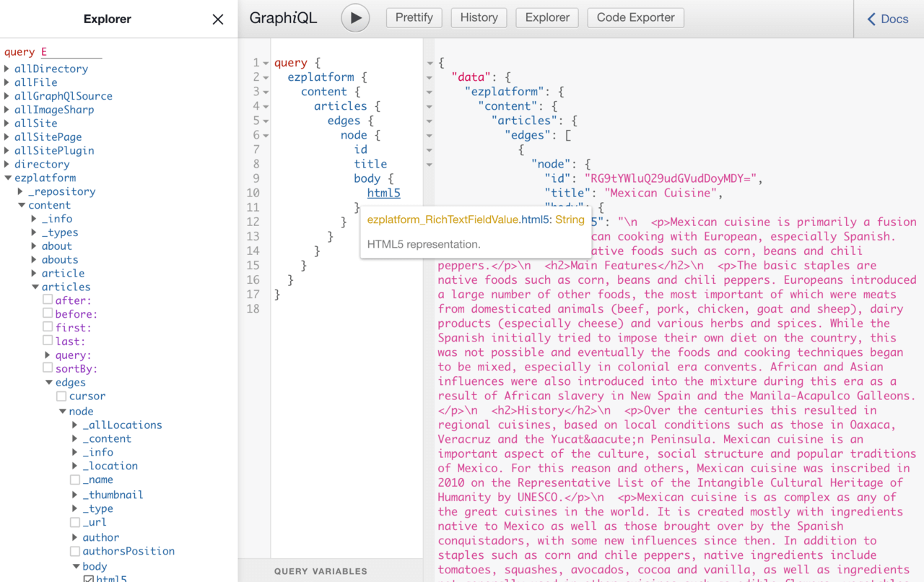The image size is (924, 582).
Task: Click the html5 field in query editor
Action: [x=384, y=193]
